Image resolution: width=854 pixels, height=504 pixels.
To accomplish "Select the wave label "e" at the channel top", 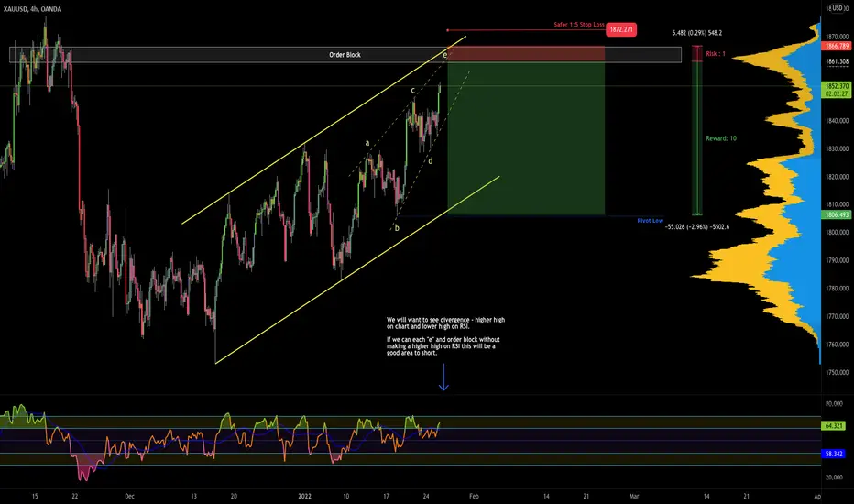I will (445, 55).
